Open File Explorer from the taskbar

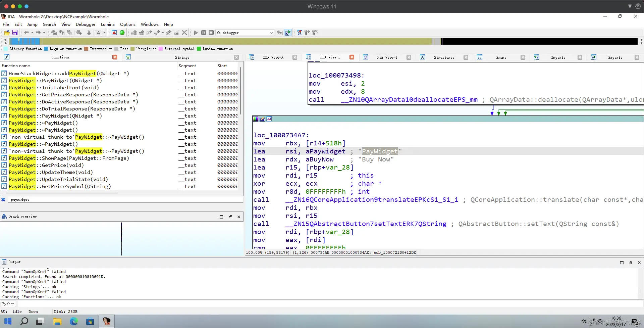(x=57, y=321)
